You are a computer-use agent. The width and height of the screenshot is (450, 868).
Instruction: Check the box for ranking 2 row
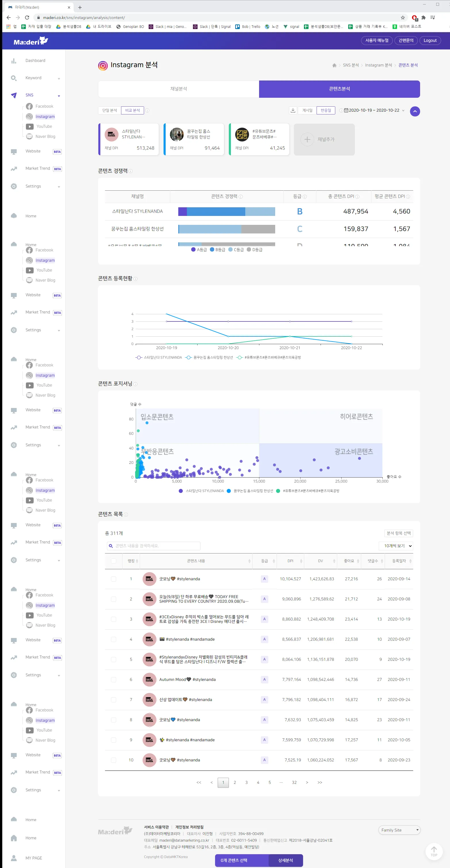click(114, 599)
